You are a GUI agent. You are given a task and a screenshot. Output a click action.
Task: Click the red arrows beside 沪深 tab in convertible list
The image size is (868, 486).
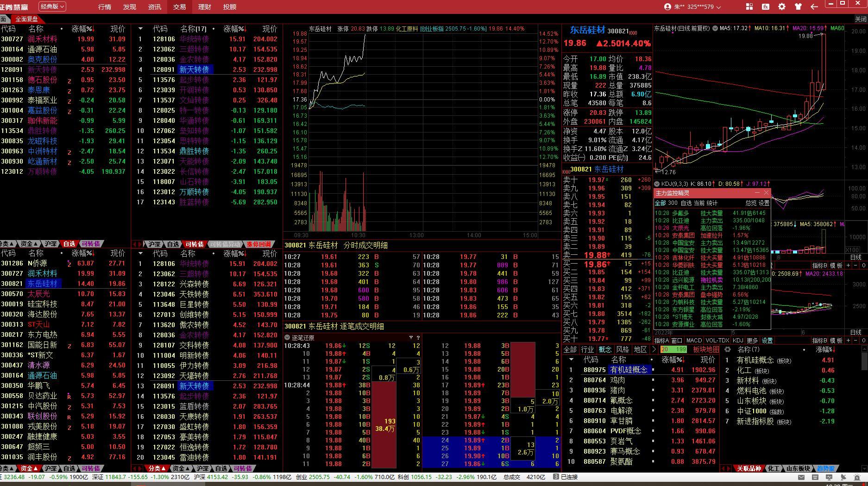coord(137,244)
